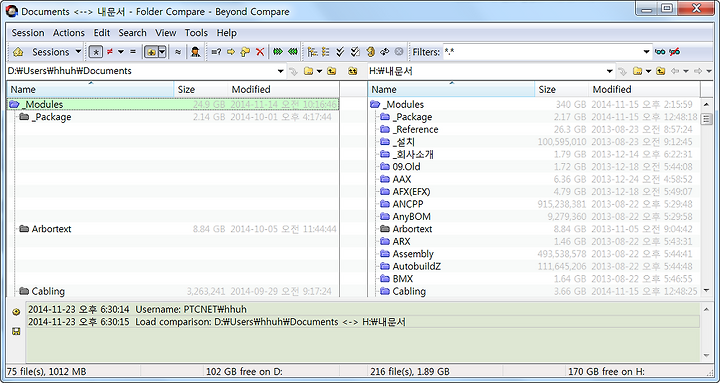Open the folder structure view dropdown arrow
The height and width of the screenshot is (383, 720).
coord(162,52)
